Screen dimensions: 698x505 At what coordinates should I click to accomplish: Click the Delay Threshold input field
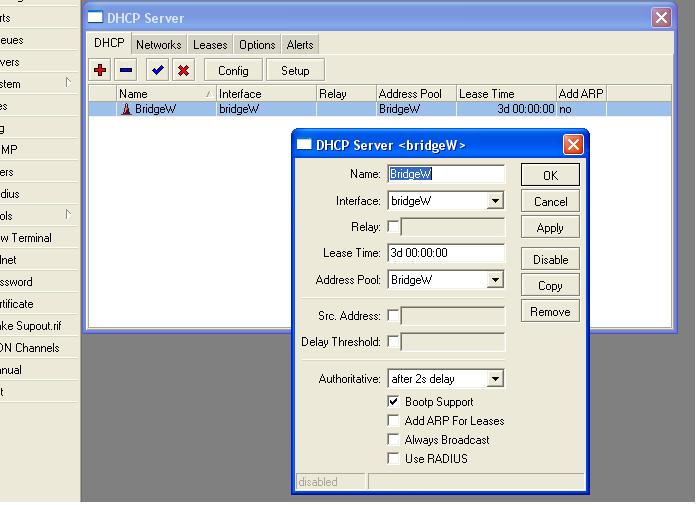[x=453, y=342]
